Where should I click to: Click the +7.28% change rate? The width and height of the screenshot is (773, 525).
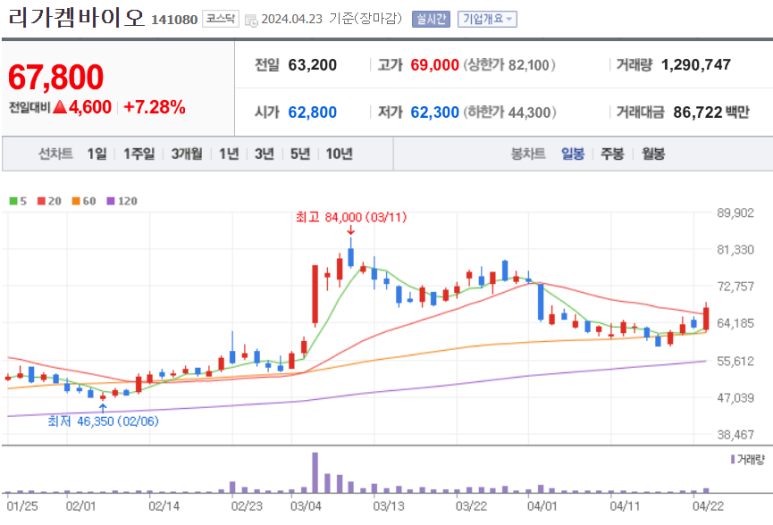[154, 107]
